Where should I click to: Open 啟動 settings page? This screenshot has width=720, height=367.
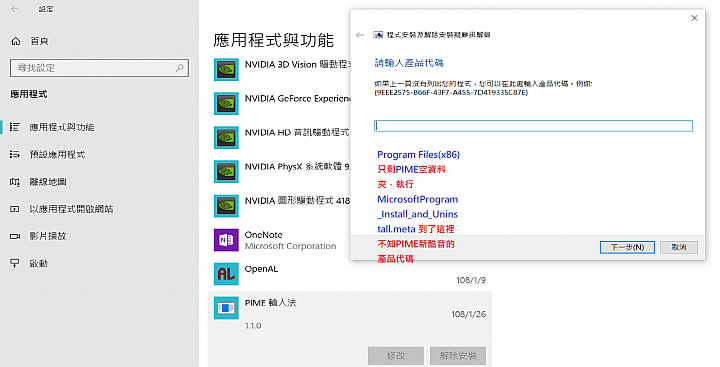[39, 264]
